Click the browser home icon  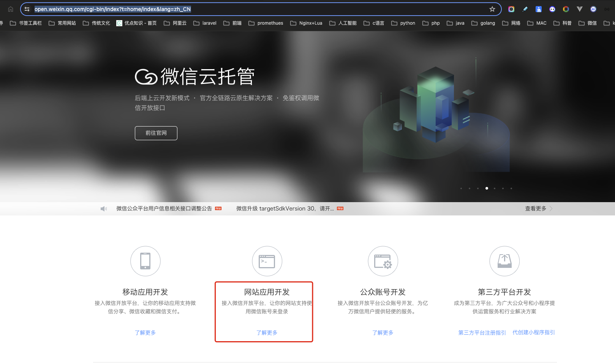11,9
